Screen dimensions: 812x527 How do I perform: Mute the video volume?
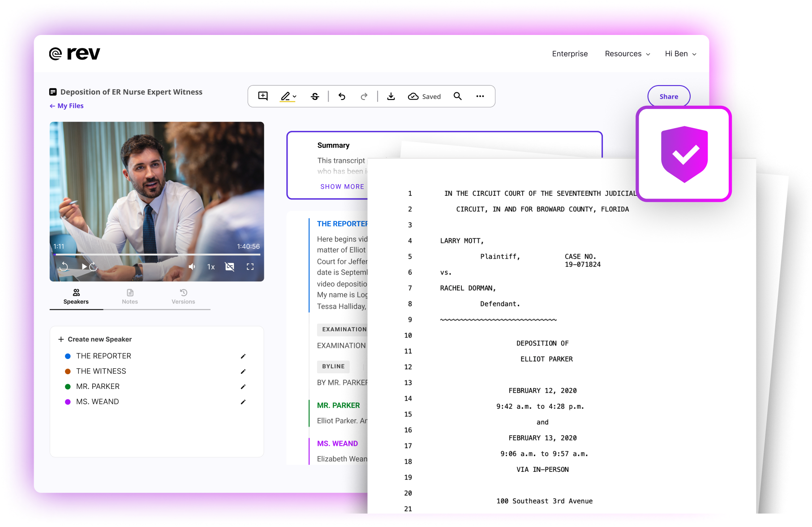pos(192,267)
